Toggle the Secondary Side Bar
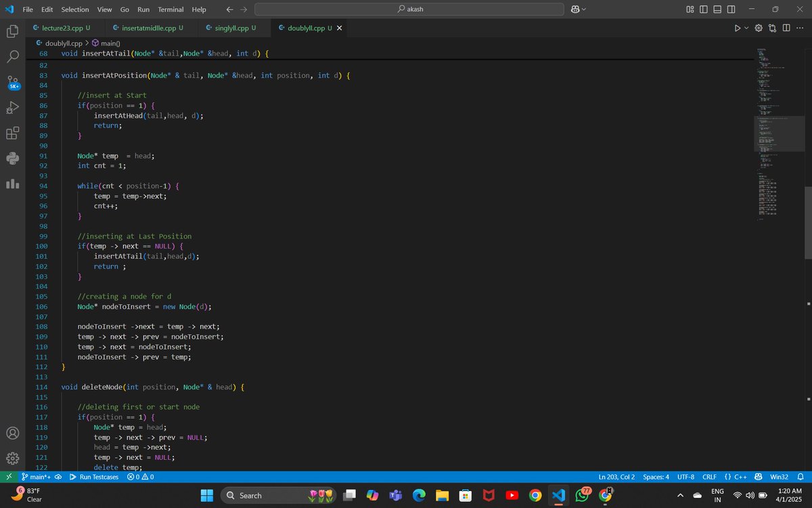 pos(732,9)
